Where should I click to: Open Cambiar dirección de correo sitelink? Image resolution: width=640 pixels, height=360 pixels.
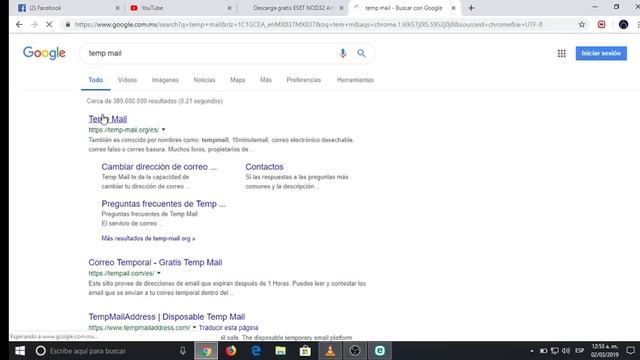click(x=159, y=167)
